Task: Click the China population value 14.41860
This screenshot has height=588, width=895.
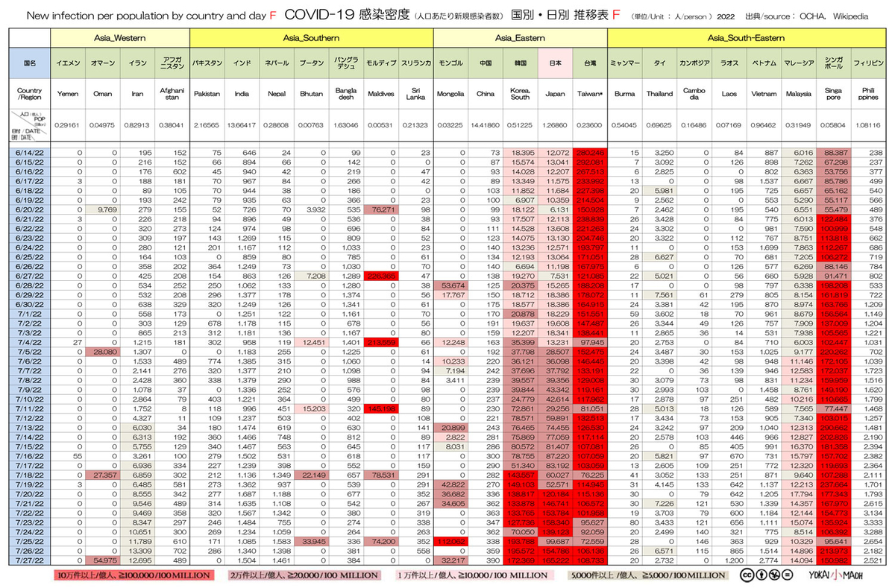Action: [486, 126]
